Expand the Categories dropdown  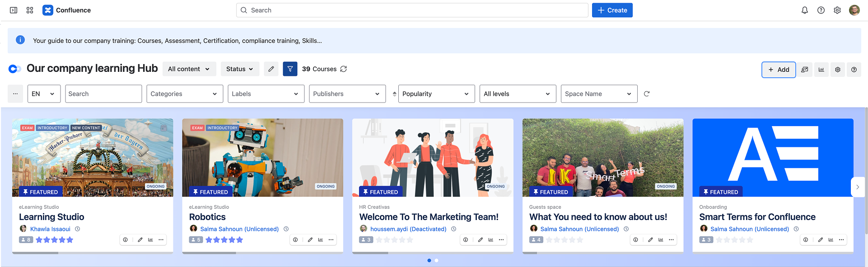tap(184, 94)
